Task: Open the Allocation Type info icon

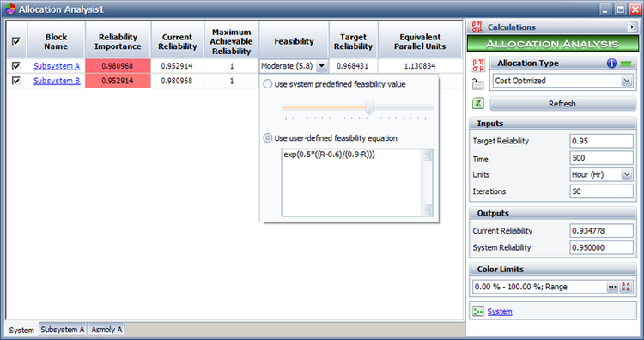Action: 611,64
